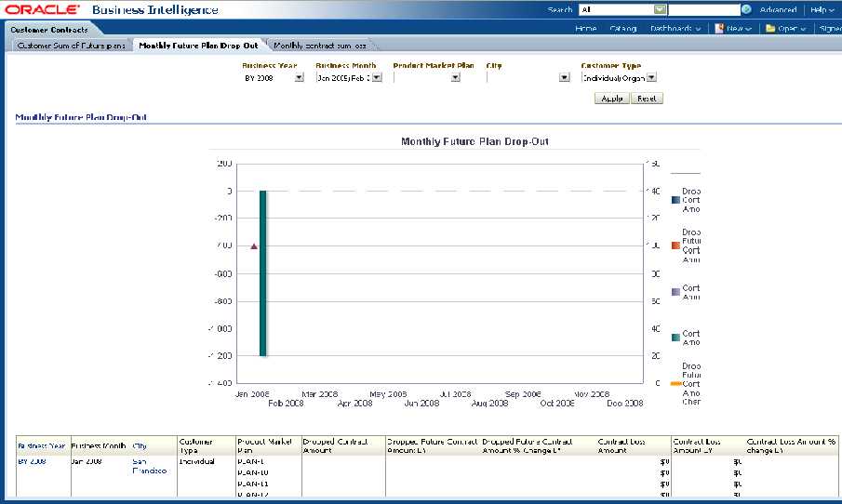Click the San Francisco city link

[x=149, y=466]
